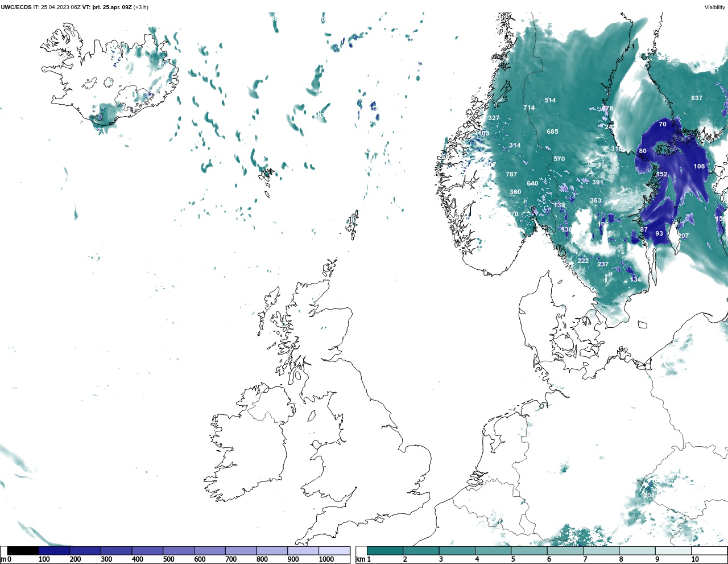This screenshot has height=564, width=728.
Task: Click the '570' visibility value on map
Action: [x=559, y=159]
